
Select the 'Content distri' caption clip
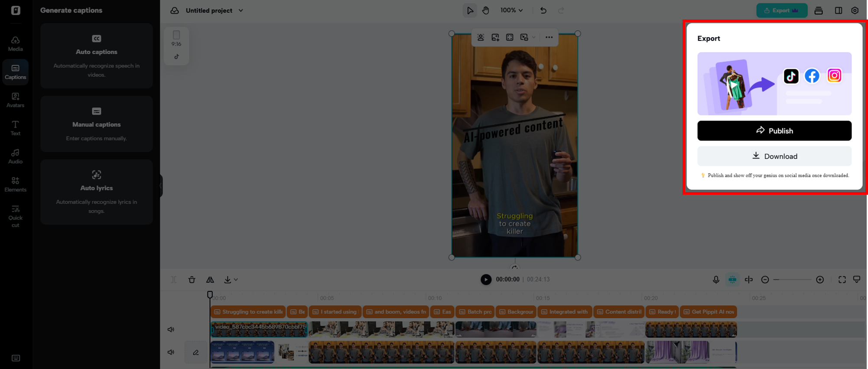619,312
